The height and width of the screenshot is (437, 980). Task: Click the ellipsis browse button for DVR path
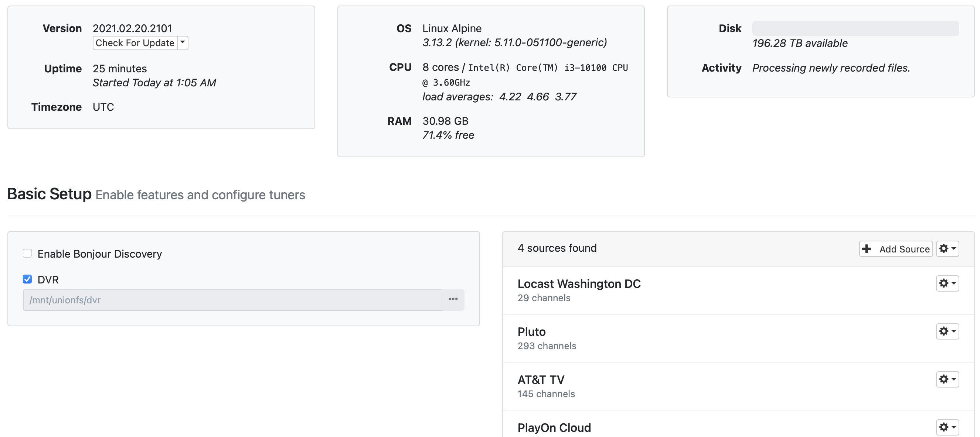(453, 299)
